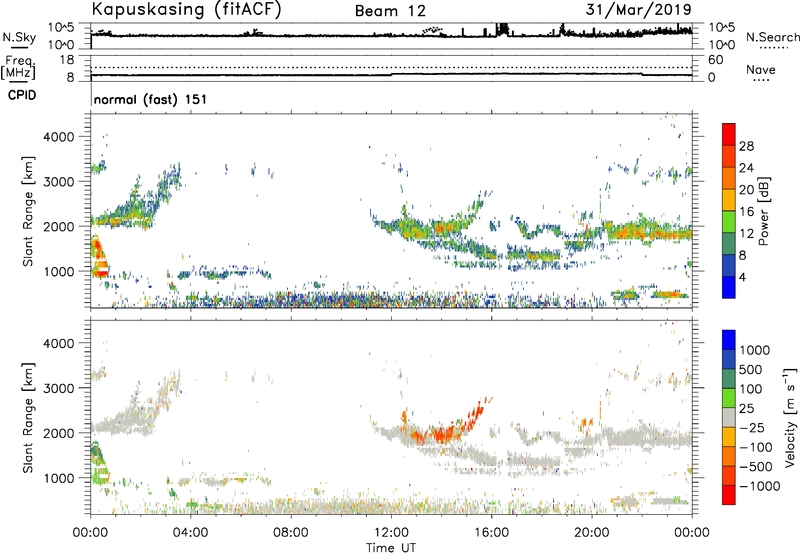
Task: Click the 'N.Search' legend label
Action: [x=773, y=37]
